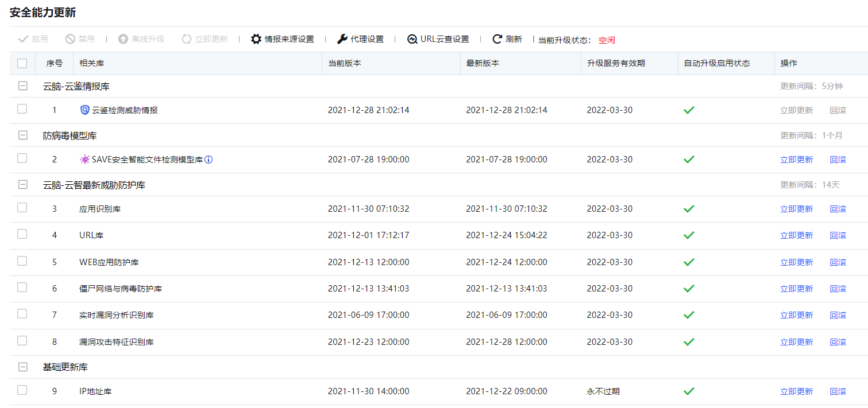Image resolution: width=868 pixels, height=408 pixels.
Task: Select the IP地址库 row checkbox
Action: (x=22, y=390)
